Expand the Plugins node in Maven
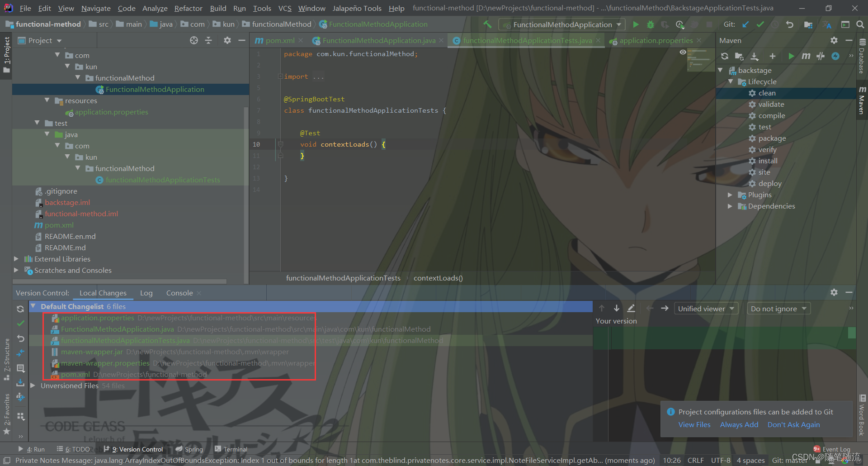Screen dimensions: 868x466 point(730,195)
